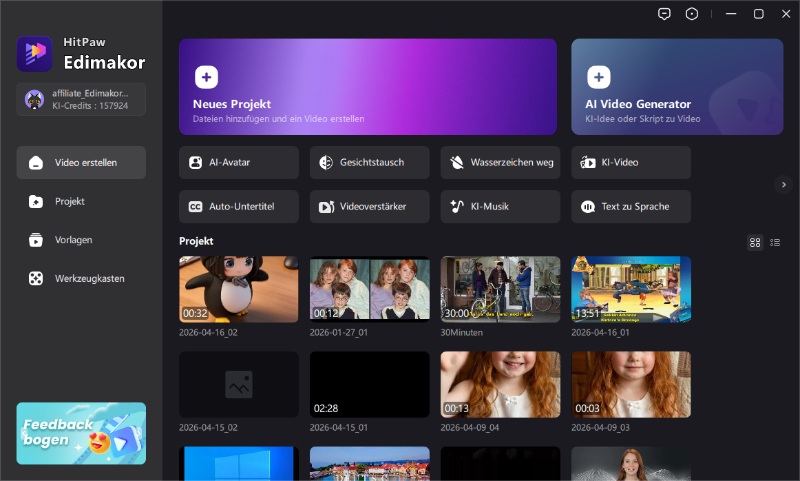Open Vorlagen section in the sidebar
The width and height of the screenshot is (800, 481).
(x=81, y=240)
